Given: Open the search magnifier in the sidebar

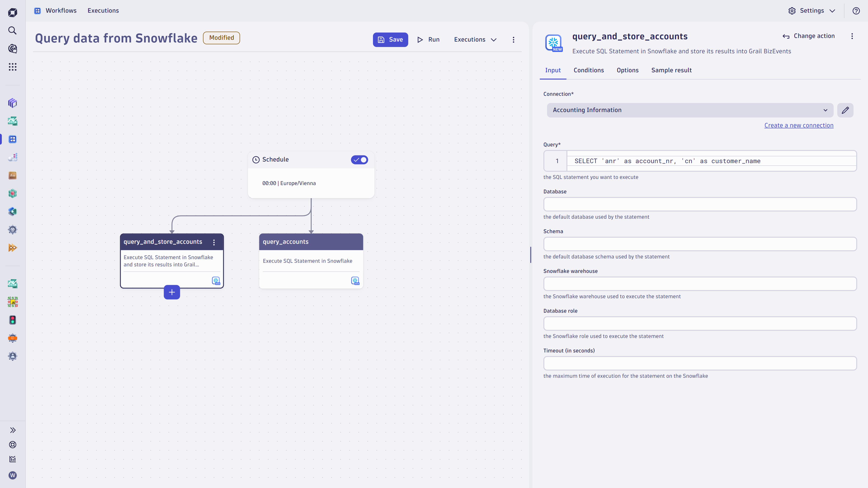Looking at the screenshot, I should pyautogui.click(x=12, y=30).
